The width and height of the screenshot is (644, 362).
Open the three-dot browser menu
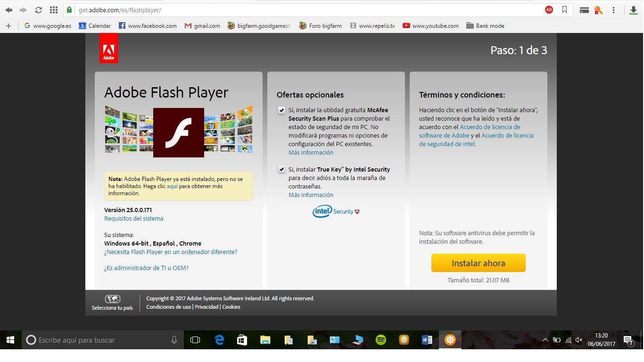click(x=613, y=10)
